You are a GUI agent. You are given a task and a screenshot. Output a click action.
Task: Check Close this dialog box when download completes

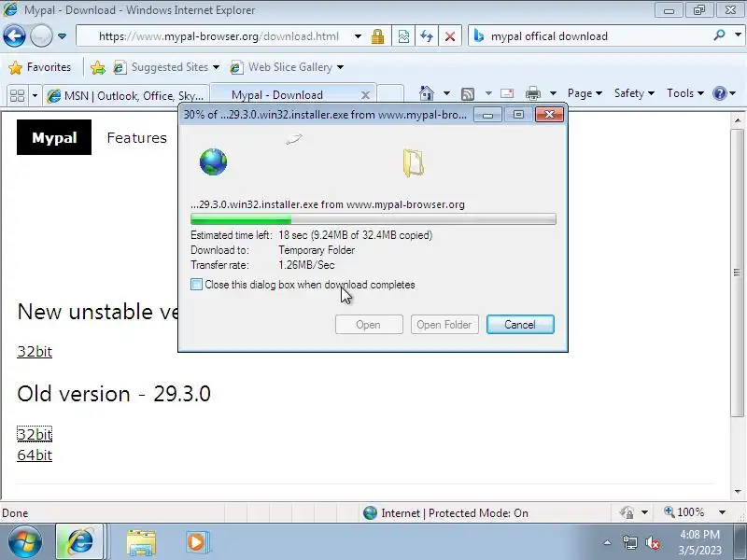[x=196, y=285]
